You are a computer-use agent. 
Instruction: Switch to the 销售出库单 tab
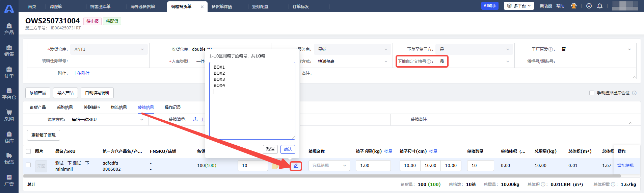pos(100,7)
